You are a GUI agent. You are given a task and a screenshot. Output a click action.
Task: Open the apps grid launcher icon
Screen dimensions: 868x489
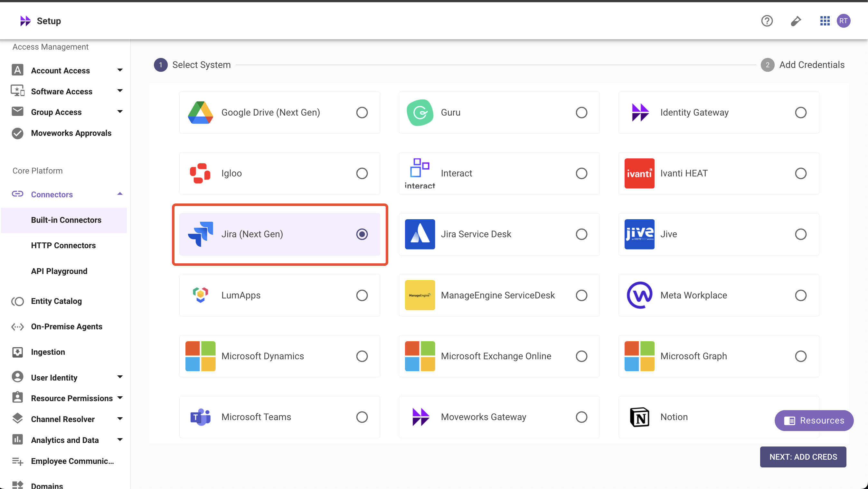pyautogui.click(x=825, y=21)
